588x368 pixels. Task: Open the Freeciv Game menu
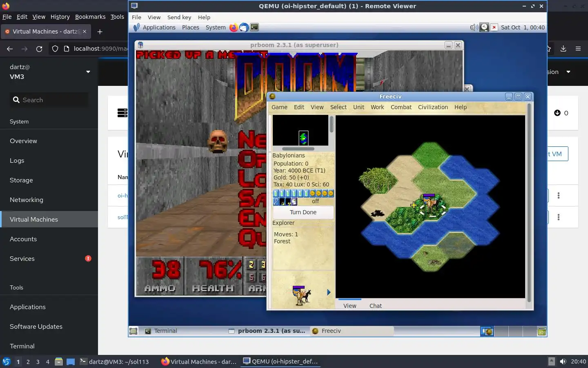279,107
